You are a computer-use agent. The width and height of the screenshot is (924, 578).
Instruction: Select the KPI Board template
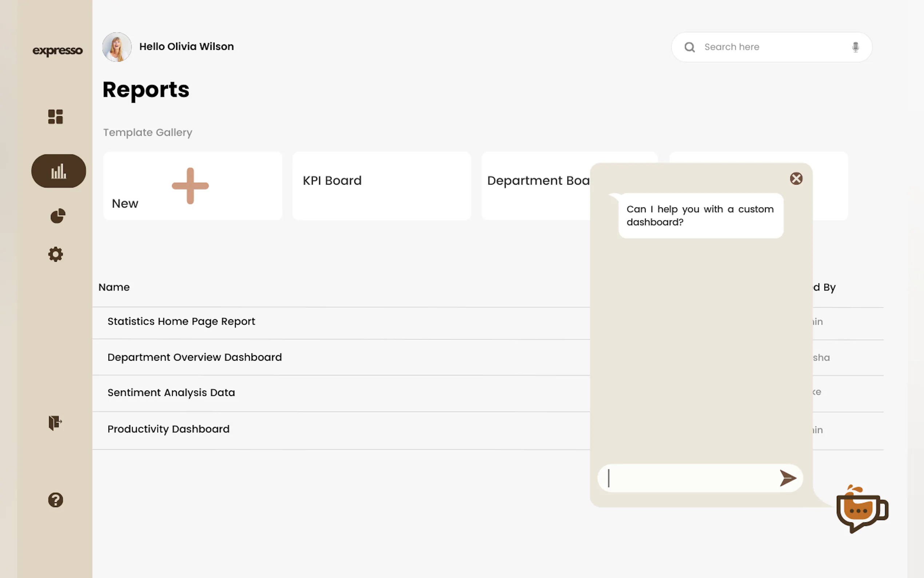(381, 186)
